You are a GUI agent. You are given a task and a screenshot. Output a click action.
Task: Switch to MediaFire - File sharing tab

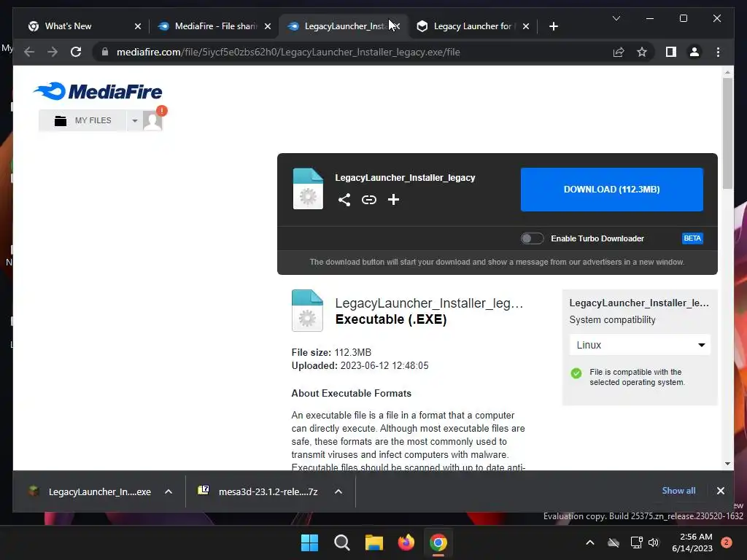[x=215, y=26]
